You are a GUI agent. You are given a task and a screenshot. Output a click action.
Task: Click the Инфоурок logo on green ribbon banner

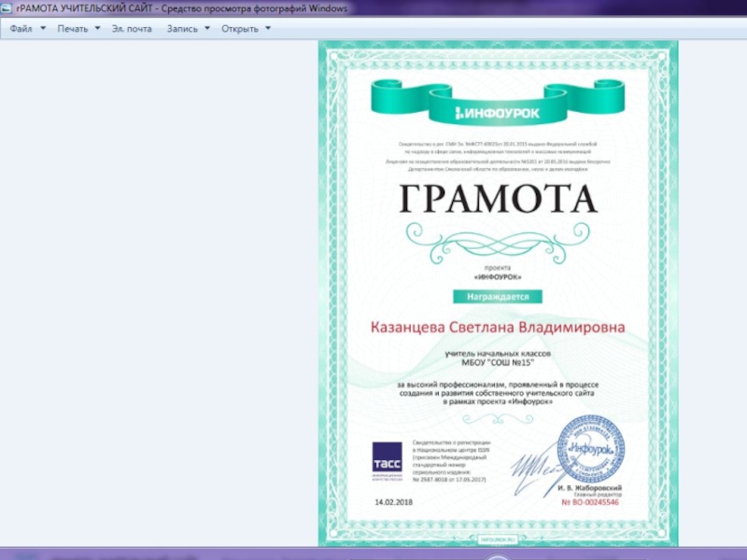498,113
